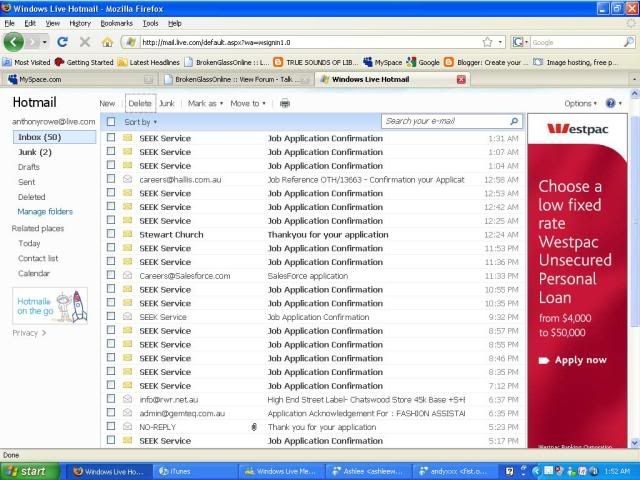Click New to compose a message
The height and width of the screenshot is (480, 640).
107,103
